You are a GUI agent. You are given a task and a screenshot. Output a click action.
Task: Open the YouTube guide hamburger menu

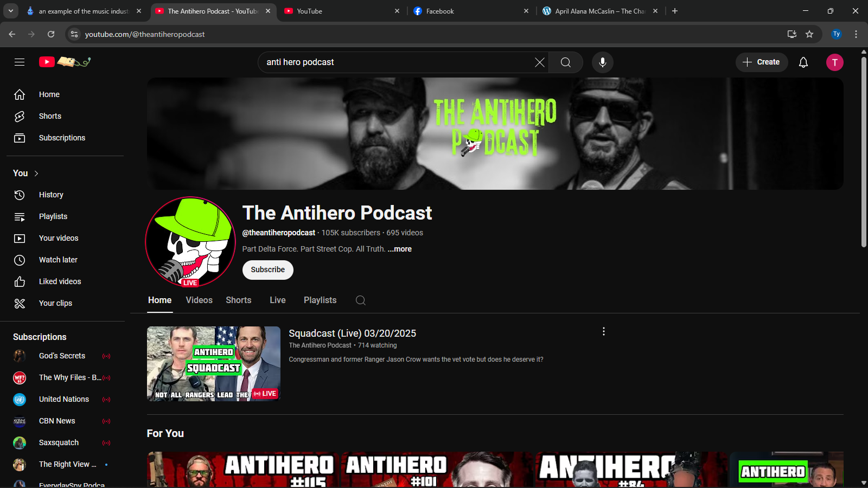click(x=20, y=62)
